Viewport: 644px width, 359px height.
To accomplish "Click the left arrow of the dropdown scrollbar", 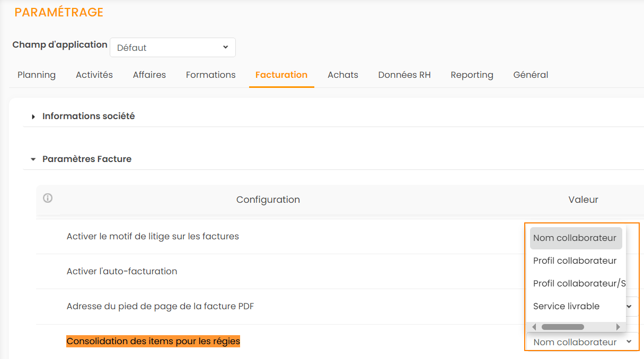I will tap(534, 327).
